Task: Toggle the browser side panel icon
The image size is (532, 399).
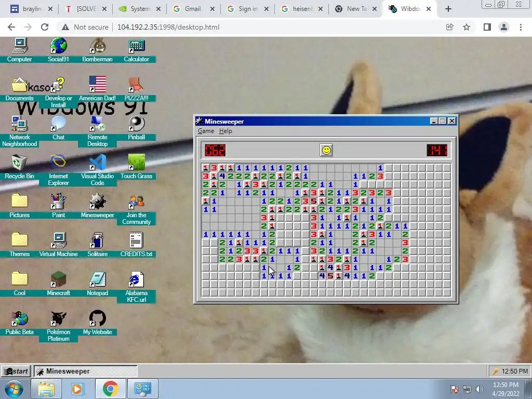Action: coord(487,27)
